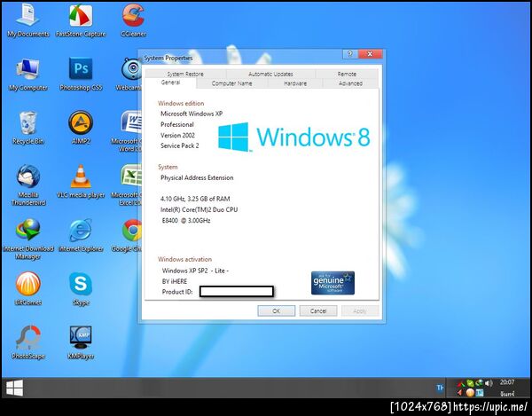Image resolution: width=532 pixels, height=416 pixels.
Task: Click 'Windows XP SP2 - Lite -' text
Action: click(195, 271)
